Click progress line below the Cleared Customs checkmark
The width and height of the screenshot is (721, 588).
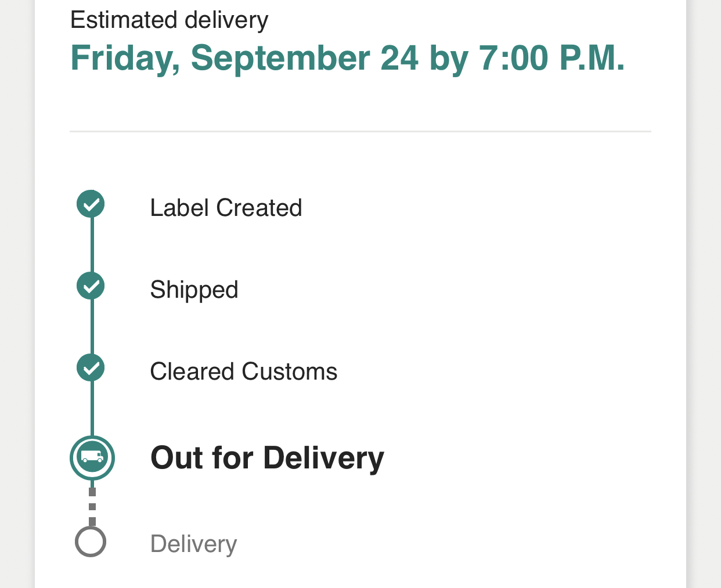coord(92,409)
